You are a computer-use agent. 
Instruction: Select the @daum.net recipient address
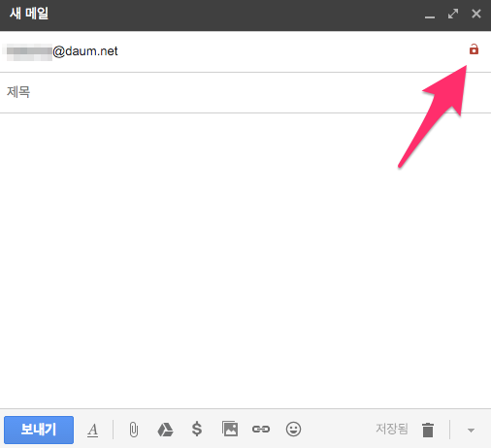coord(62,51)
